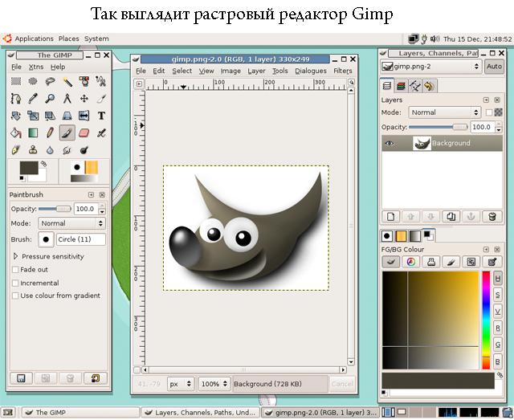This screenshot has height=420, width=514.
Task: Open the px units dropdown
Action: [x=180, y=384]
